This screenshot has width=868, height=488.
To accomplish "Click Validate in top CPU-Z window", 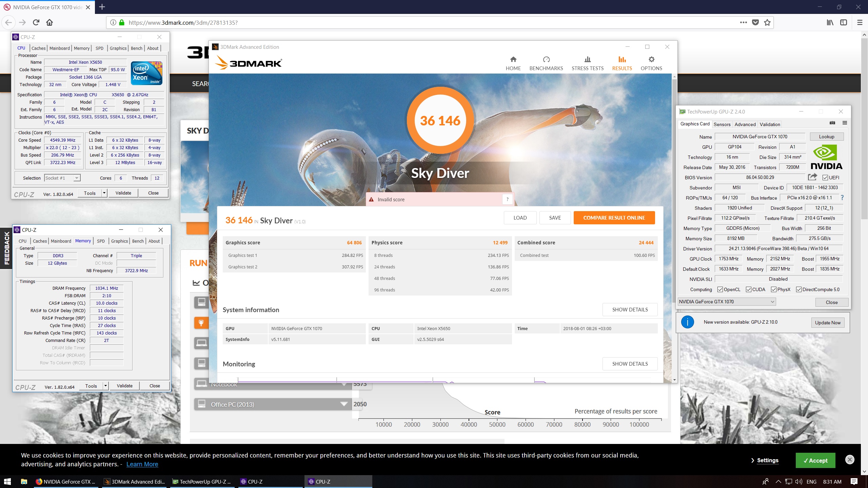I will (x=123, y=193).
